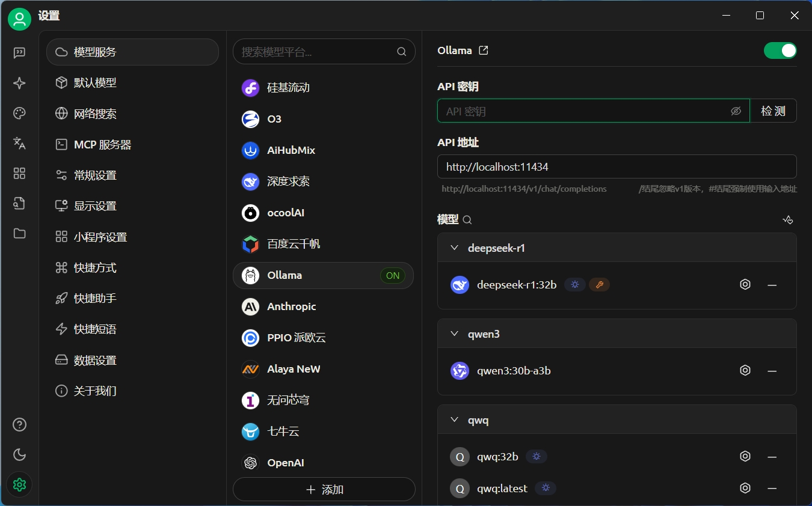The height and width of the screenshot is (506, 812).
Task: Open settings for qwq:latest model
Action: 745,488
